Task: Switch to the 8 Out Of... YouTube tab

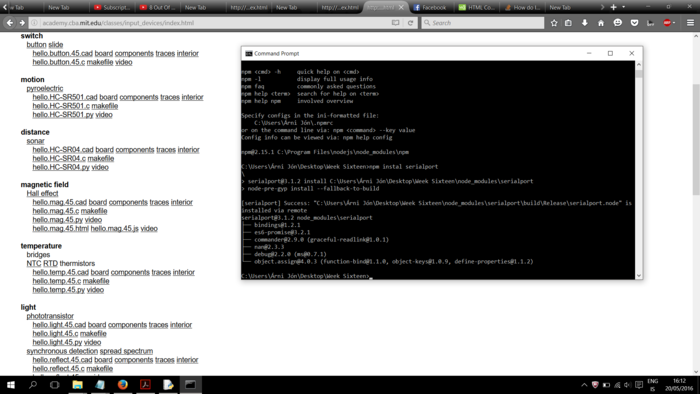Action: [x=157, y=7]
